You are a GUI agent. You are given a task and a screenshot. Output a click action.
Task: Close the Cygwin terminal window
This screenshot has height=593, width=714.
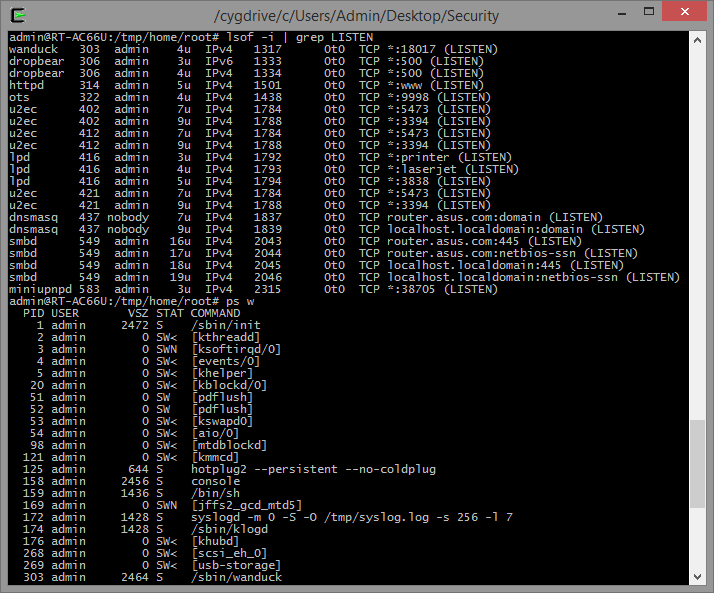(685, 12)
